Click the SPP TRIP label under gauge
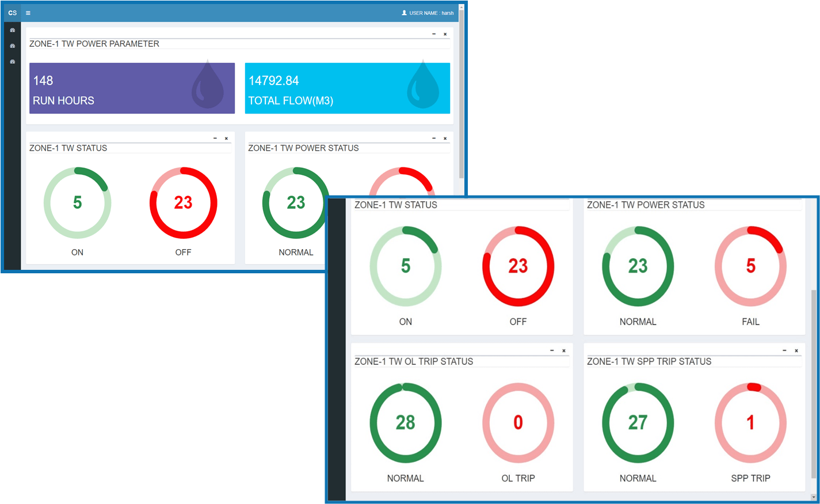The width and height of the screenshot is (820, 504). [750, 478]
